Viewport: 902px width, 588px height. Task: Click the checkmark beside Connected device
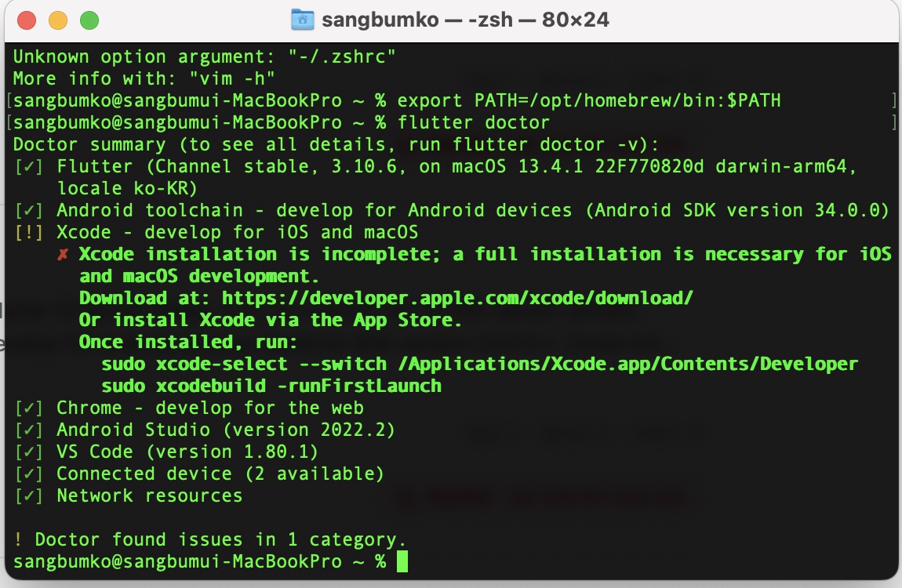tap(29, 474)
